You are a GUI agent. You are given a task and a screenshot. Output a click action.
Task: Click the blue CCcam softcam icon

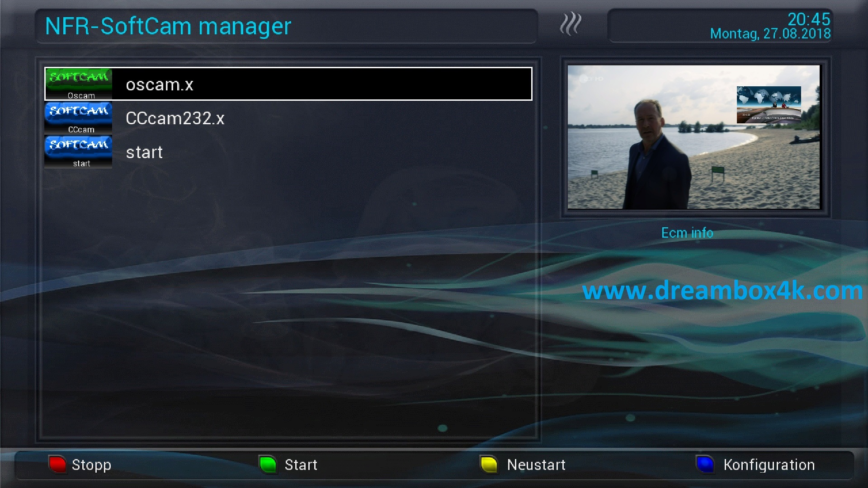pyautogui.click(x=78, y=118)
